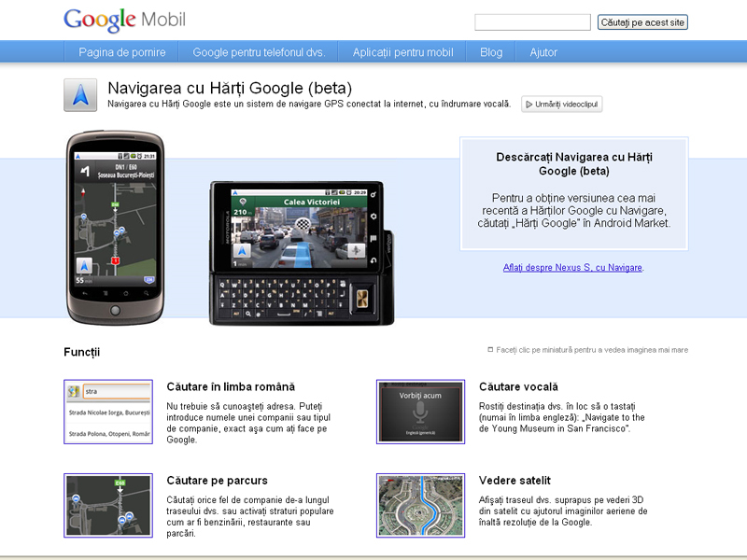
Task: Click the microphone icon in voice search thumbnail
Action: (x=419, y=413)
